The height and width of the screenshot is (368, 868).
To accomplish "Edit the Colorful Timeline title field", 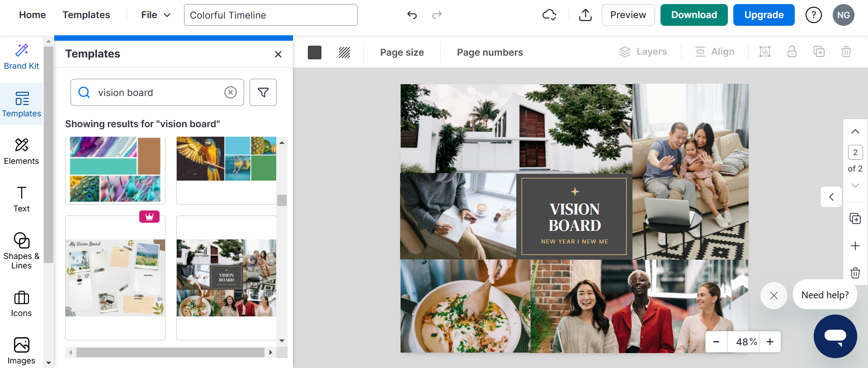I will [271, 15].
